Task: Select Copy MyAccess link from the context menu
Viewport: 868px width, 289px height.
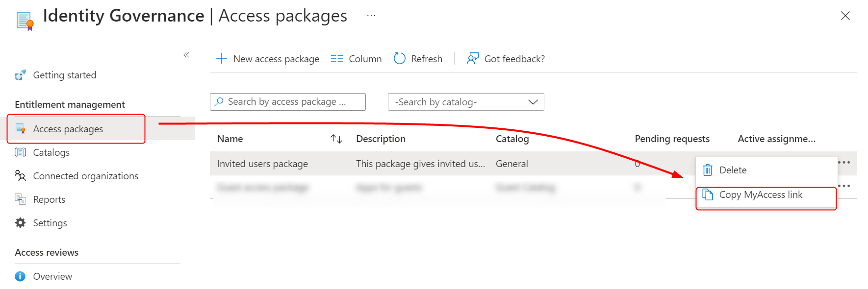Action: [761, 194]
